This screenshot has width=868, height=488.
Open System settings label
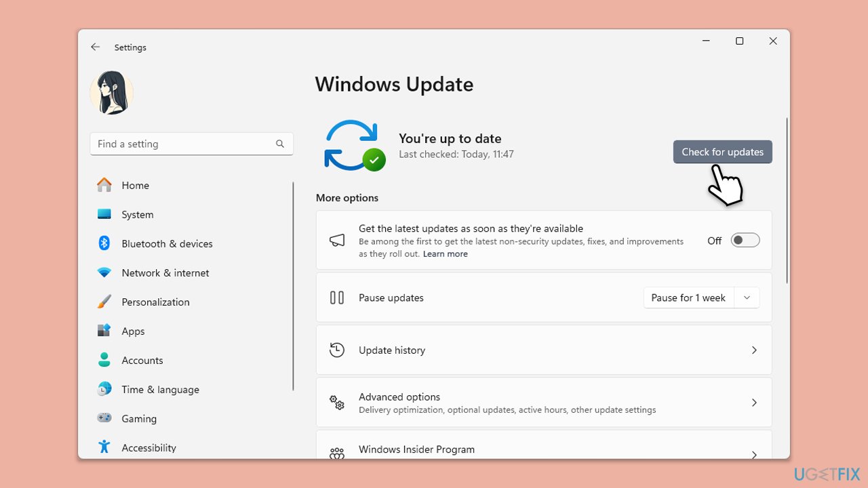[138, 214]
